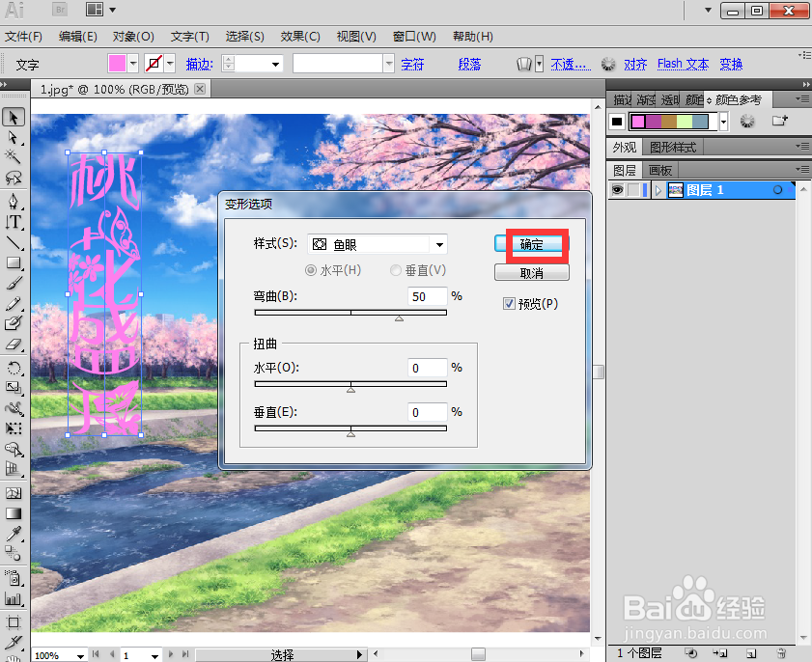Viewport: 812px width, 662px height.
Task: Select the Direct Selection tool
Action: (x=14, y=138)
